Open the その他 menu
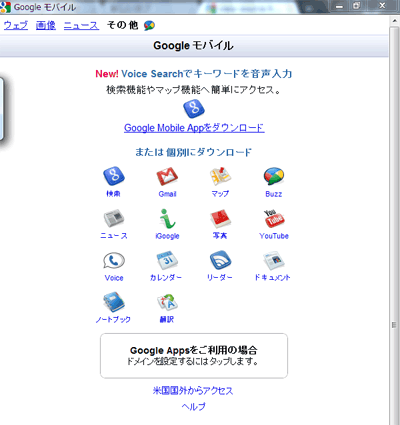 (x=122, y=25)
